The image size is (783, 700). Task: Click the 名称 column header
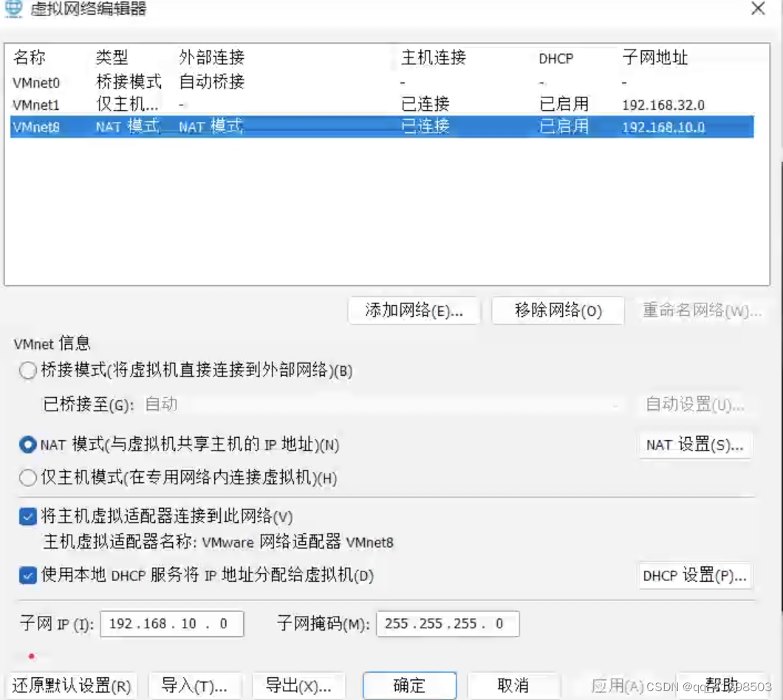30,58
